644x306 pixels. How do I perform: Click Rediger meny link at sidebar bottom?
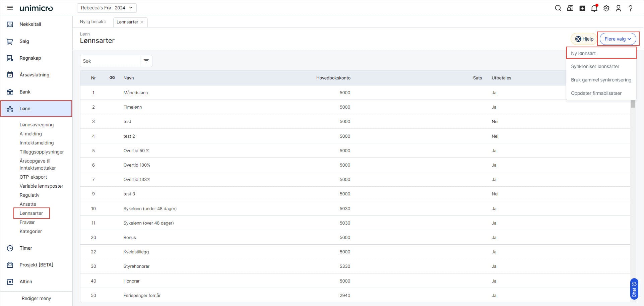pos(36,298)
